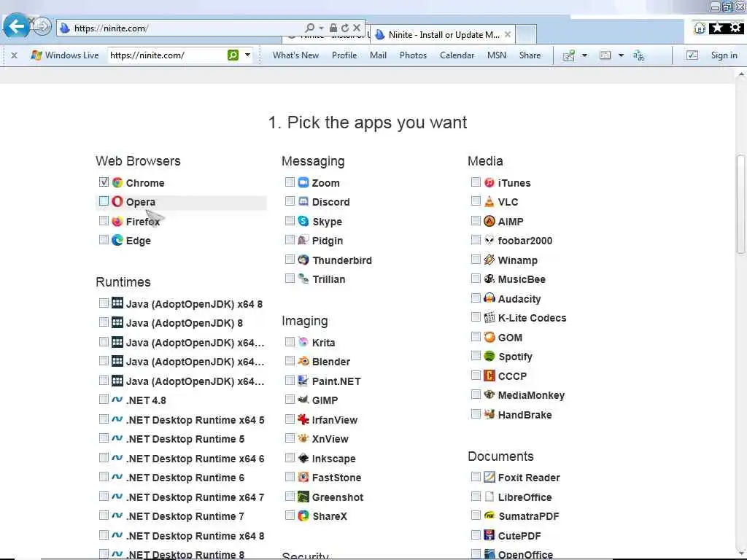This screenshot has width=747, height=560.
Task: Click the Sign in button
Action: pos(724,55)
